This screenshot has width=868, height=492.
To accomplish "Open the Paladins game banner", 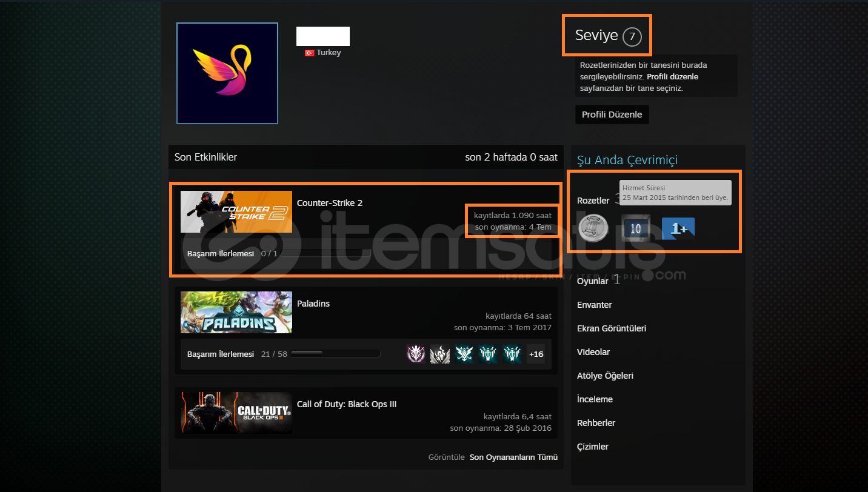I will (236, 313).
